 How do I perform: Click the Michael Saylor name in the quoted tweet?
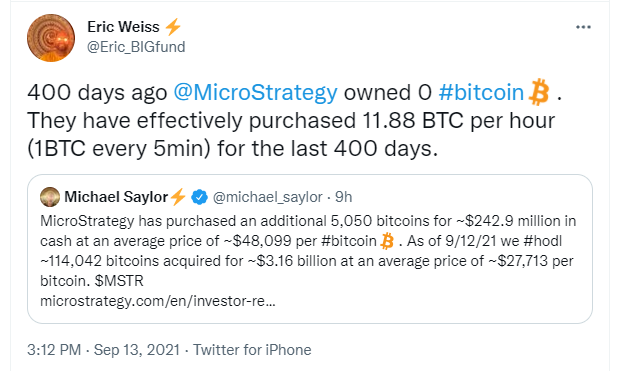[x=116, y=197]
